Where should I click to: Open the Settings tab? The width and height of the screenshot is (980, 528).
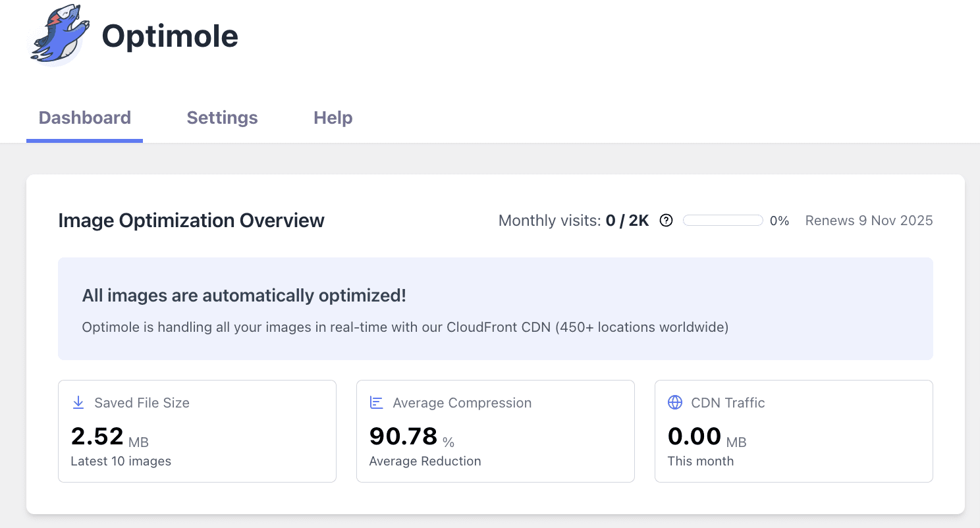(x=222, y=118)
